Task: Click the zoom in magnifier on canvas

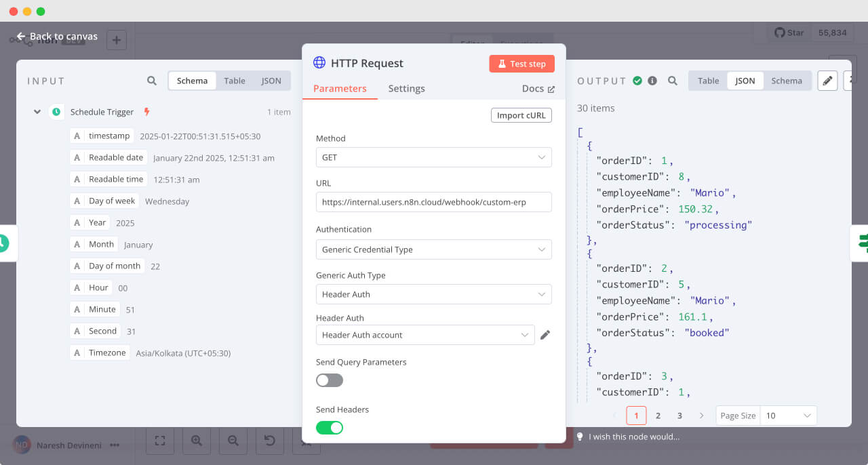Action: coord(197,441)
